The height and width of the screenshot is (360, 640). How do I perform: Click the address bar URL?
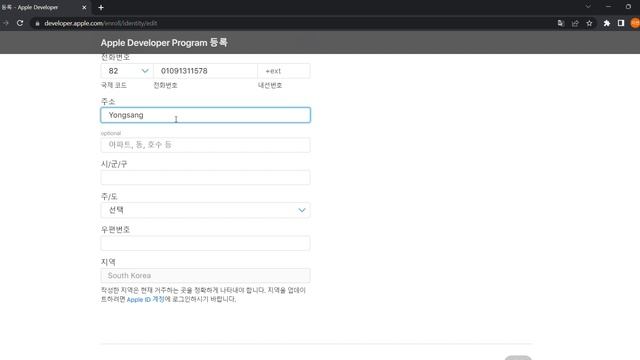coord(101,23)
